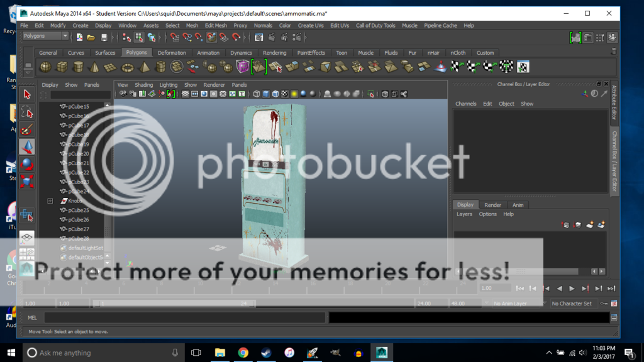The width and height of the screenshot is (644, 362).
Task: Open Layers menu in Layer Editor
Action: [x=464, y=214]
